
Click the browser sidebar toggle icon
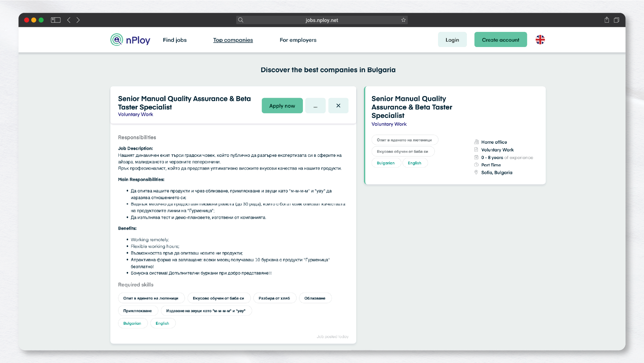[56, 20]
